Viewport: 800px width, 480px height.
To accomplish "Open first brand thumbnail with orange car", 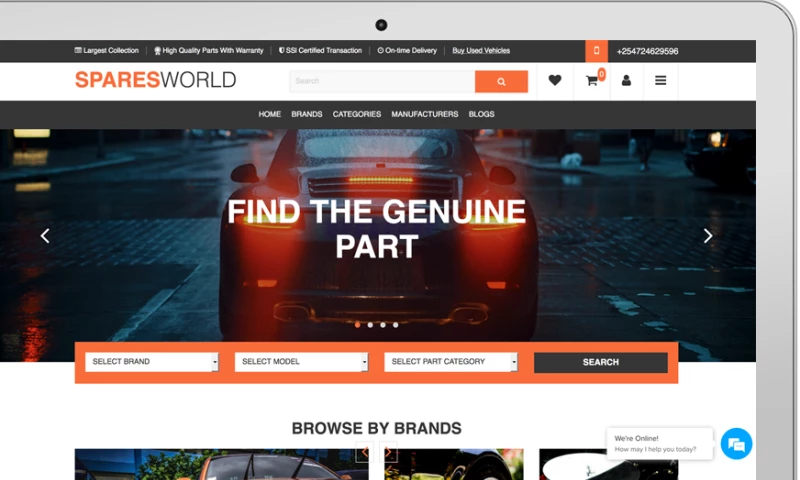I will [221, 464].
